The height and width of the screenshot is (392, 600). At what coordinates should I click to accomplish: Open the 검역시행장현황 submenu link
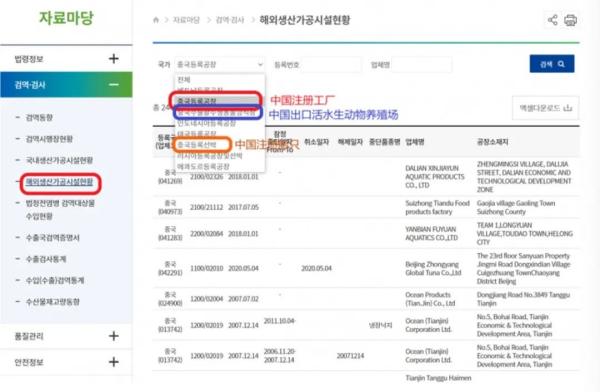[49, 139]
